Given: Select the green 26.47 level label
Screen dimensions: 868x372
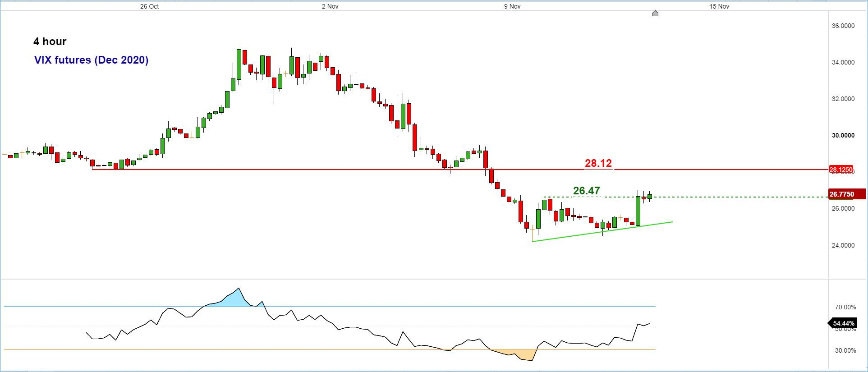Looking at the screenshot, I should tap(586, 191).
